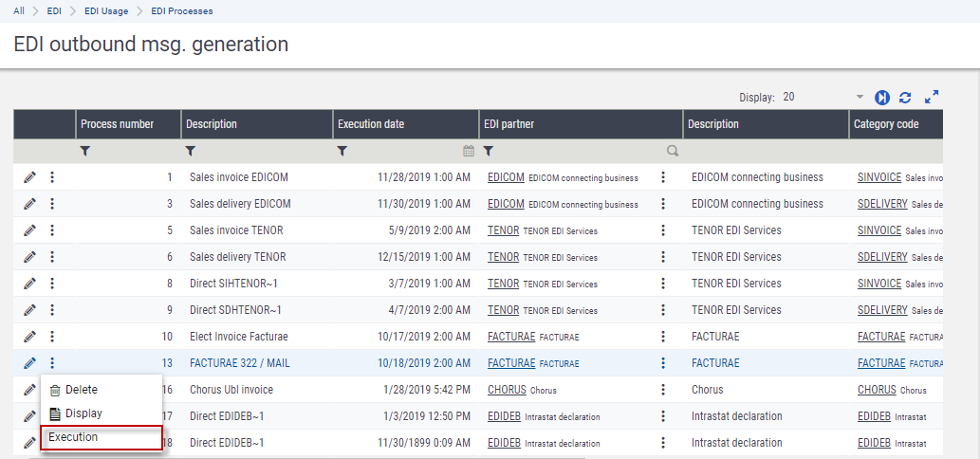Open EDI partner actions menu on first row
Screen dimensions: 980x459
pyautogui.click(x=663, y=177)
